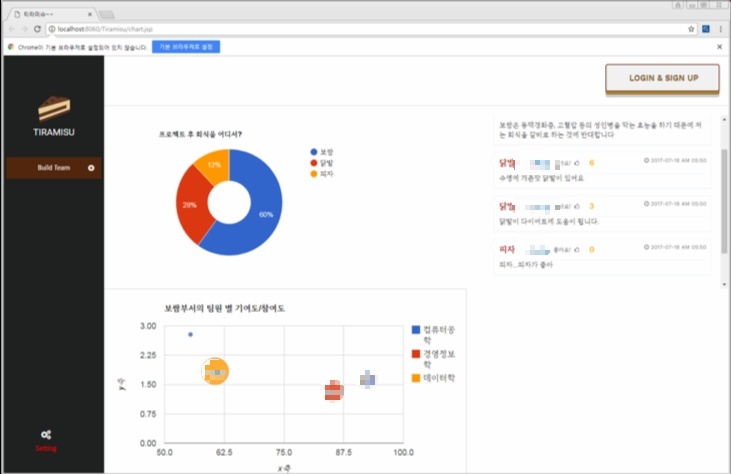Click the y-axis value 2.25
Viewport: 731px width, 474px height.
pos(148,356)
